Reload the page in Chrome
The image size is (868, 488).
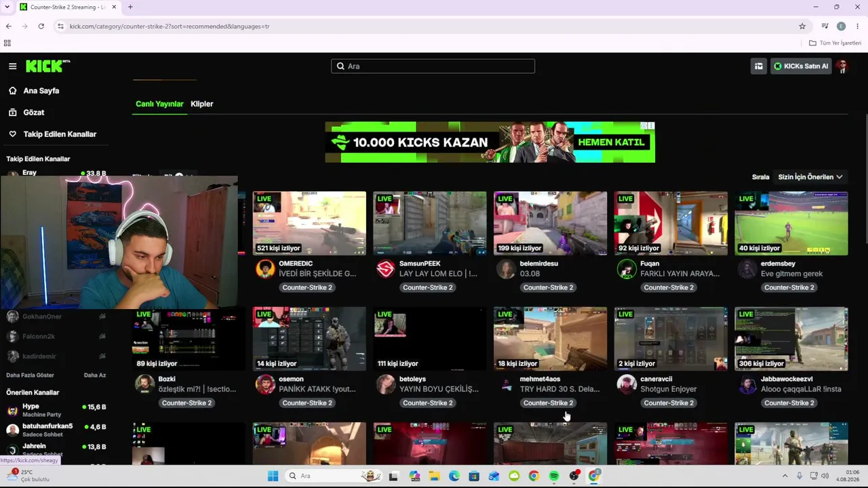click(41, 26)
